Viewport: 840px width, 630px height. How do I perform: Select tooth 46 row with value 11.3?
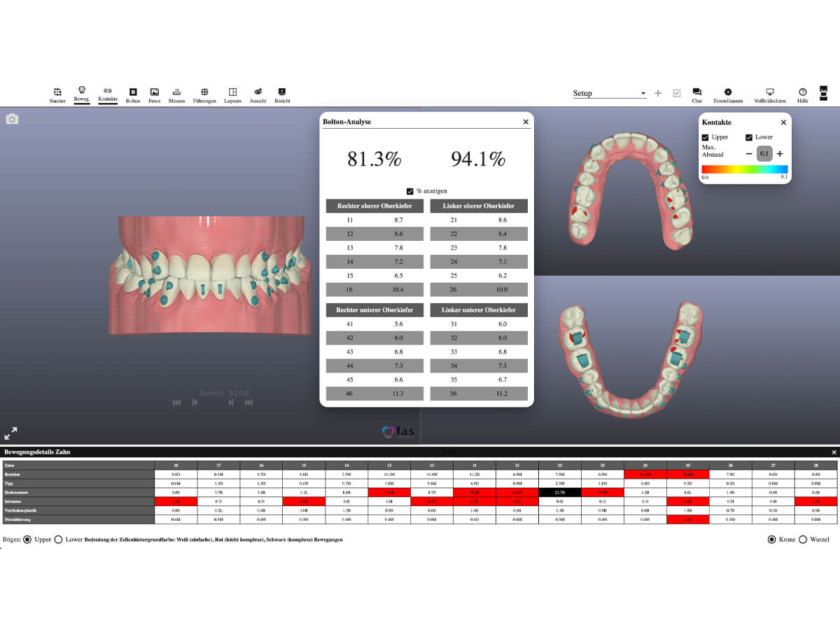click(x=374, y=394)
